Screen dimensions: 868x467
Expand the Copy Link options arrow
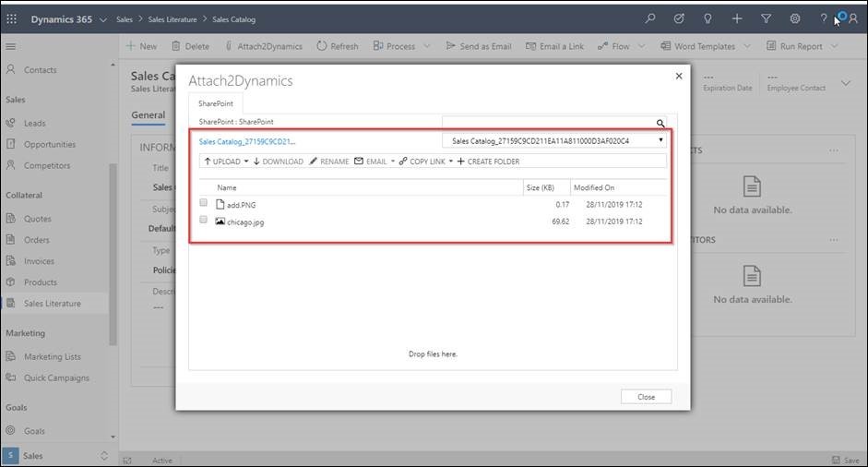click(x=451, y=162)
